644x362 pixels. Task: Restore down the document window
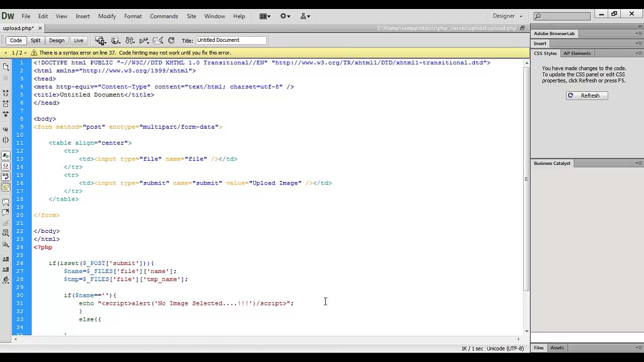(522, 28)
